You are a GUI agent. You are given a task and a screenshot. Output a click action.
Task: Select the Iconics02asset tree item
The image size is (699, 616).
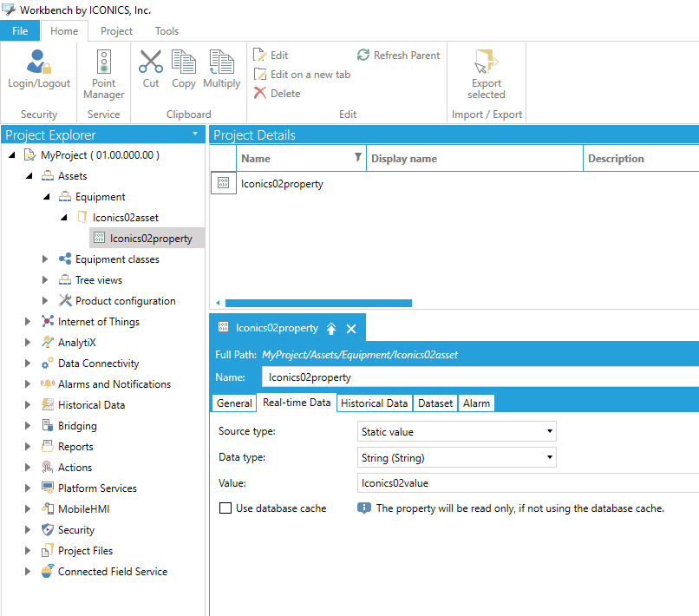coord(125,218)
